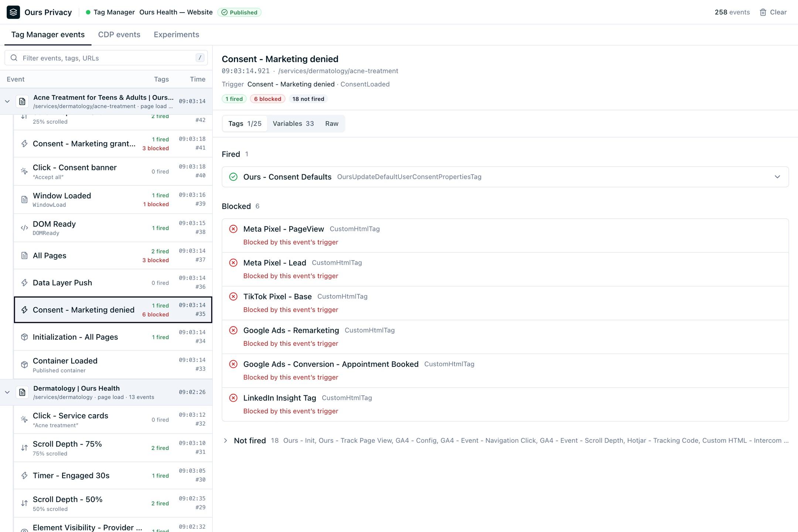Click the cube icon of Initialization - All Pages row

[x=24, y=337]
